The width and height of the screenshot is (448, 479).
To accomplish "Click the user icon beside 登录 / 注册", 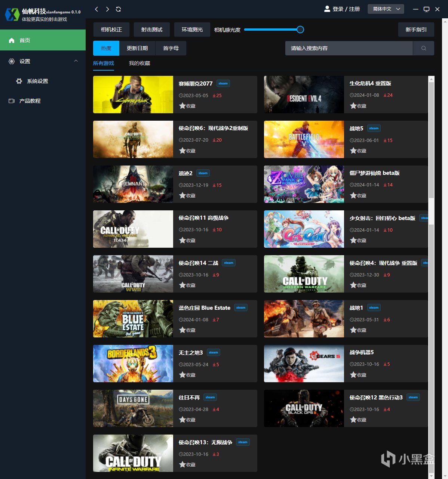I will pyautogui.click(x=327, y=9).
